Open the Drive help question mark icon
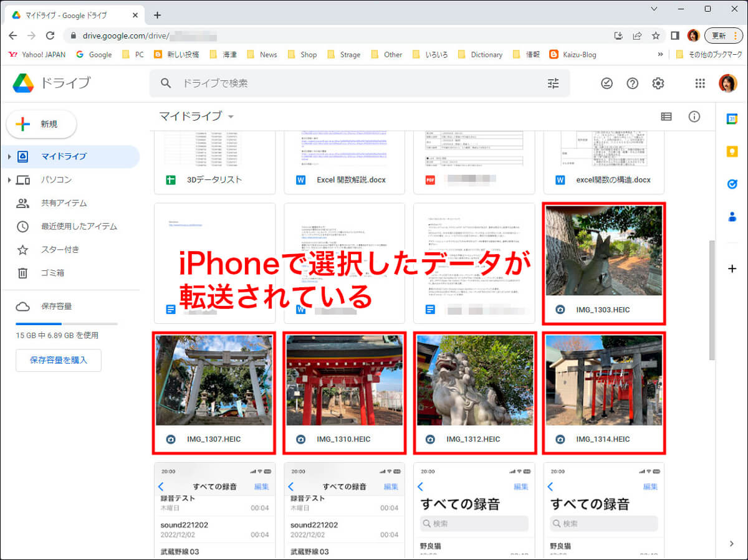The height and width of the screenshot is (560, 748). coord(632,83)
